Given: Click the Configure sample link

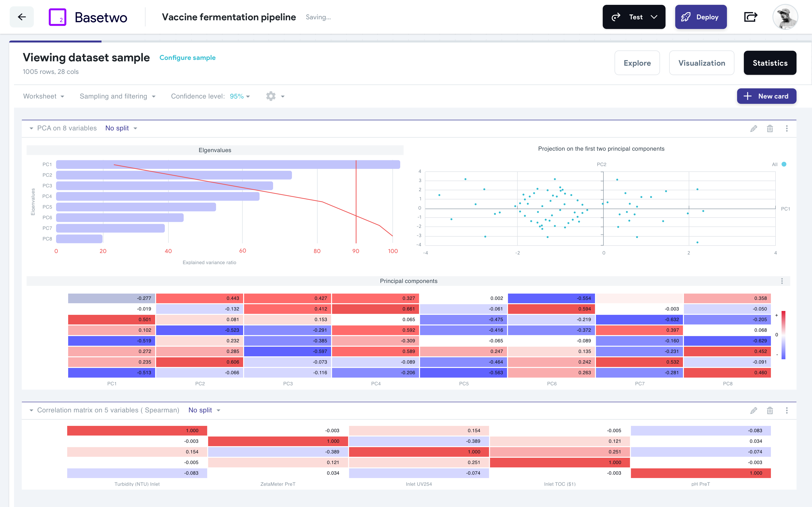Looking at the screenshot, I should pos(187,58).
